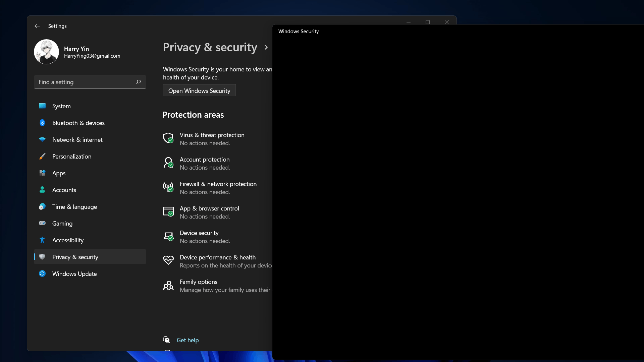Click the Windows Security window title

[299, 32]
